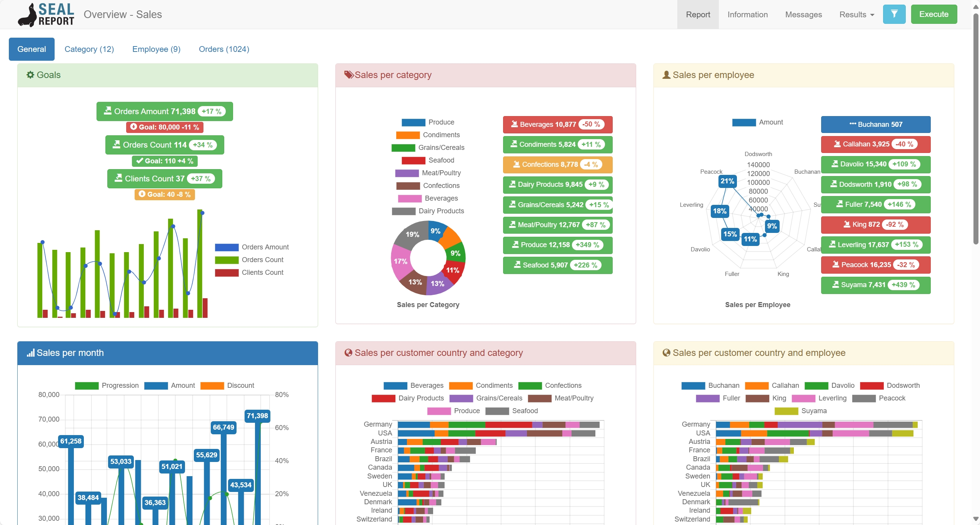Click the icon on the Peacock badge
Viewport: 980px width, 525px height.
(836, 264)
